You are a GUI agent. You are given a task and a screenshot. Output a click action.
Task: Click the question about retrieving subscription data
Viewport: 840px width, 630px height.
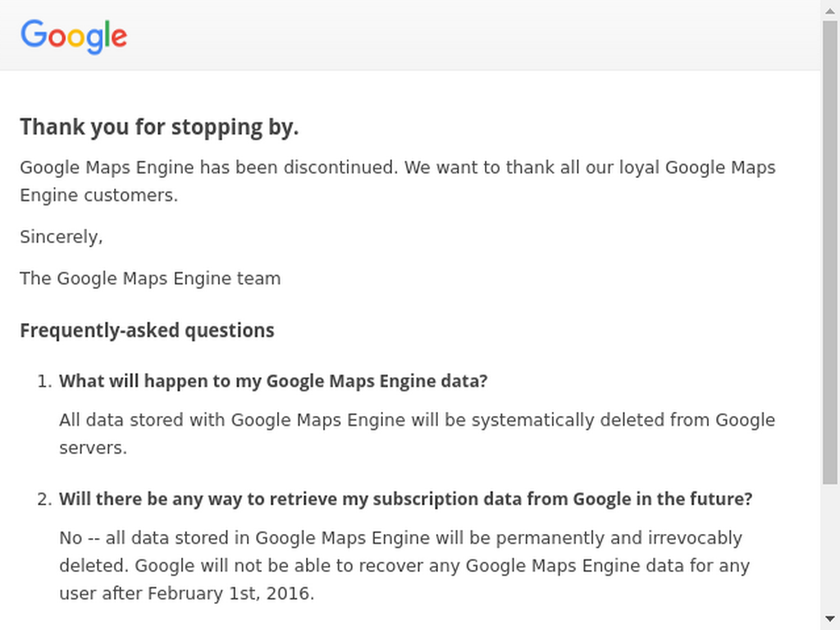point(405,499)
